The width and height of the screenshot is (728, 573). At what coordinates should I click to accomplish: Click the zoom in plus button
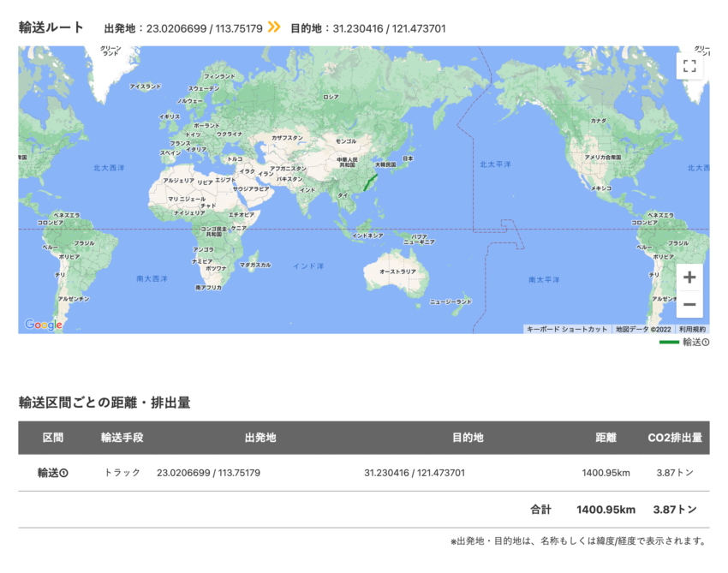(689, 278)
